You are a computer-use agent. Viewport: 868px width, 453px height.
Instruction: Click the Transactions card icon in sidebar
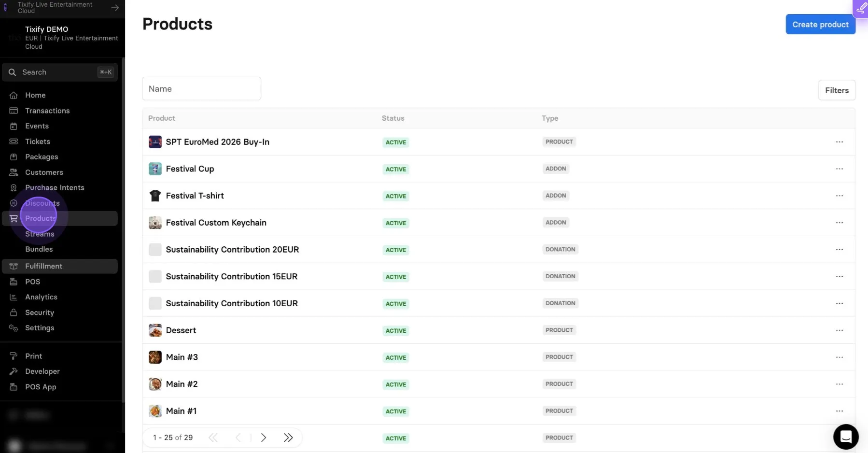coord(14,111)
